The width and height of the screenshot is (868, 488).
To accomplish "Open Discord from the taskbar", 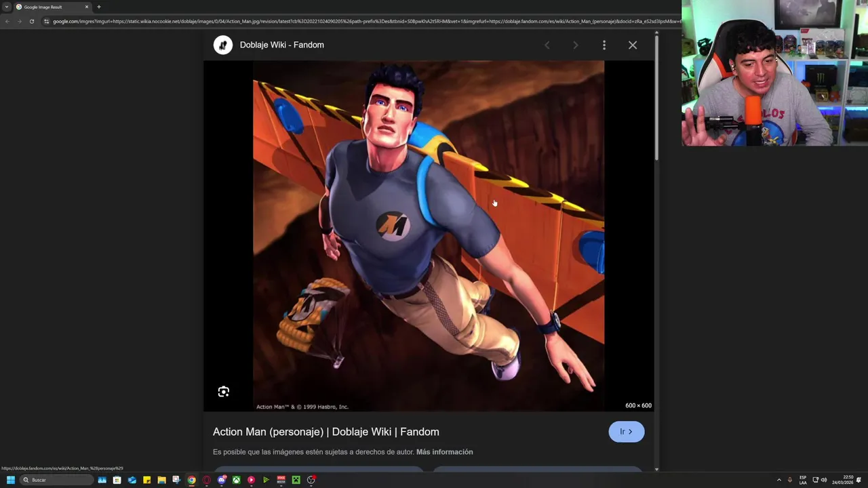I will [x=222, y=480].
